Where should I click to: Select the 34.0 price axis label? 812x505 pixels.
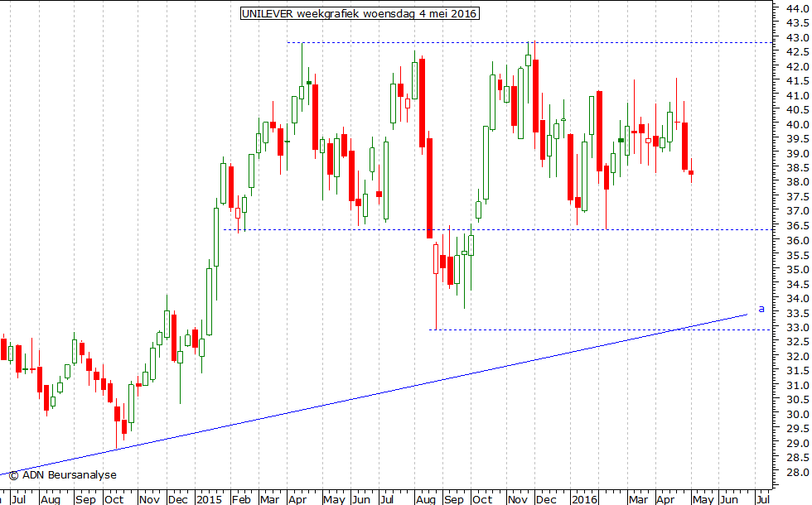pyautogui.click(x=797, y=299)
